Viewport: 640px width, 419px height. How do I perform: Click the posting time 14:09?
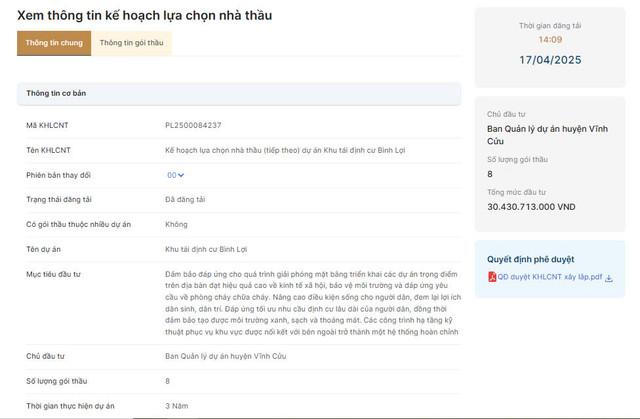[550, 40]
